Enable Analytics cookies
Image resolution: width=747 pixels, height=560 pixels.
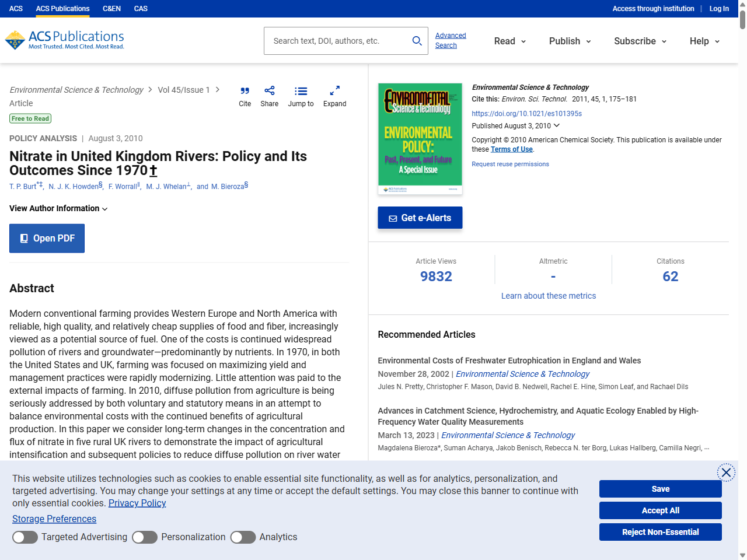tap(243, 537)
